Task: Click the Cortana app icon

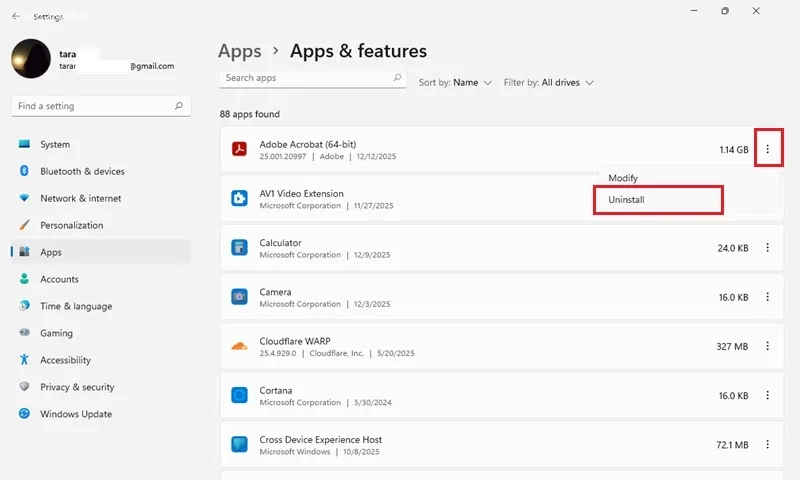Action: click(x=239, y=395)
